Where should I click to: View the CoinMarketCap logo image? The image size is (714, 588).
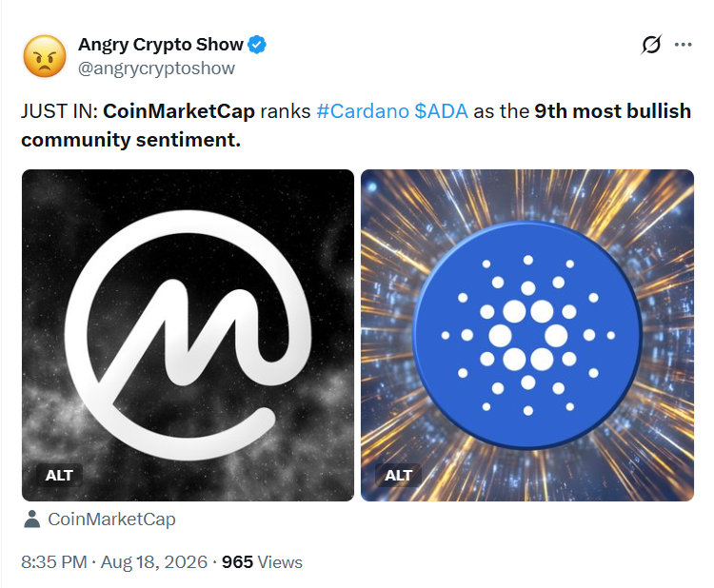pyautogui.click(x=188, y=336)
